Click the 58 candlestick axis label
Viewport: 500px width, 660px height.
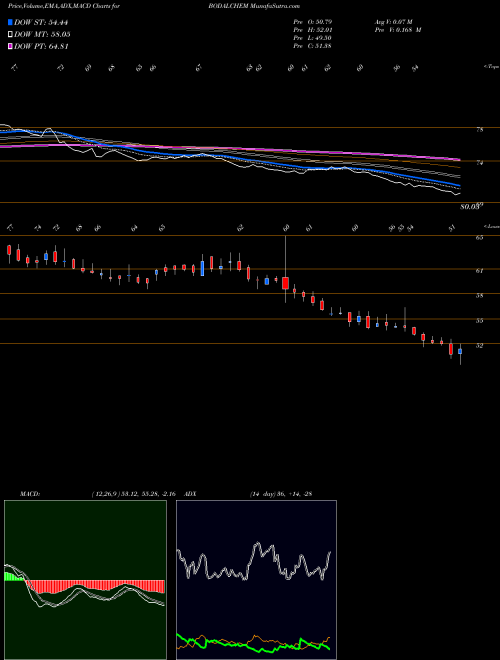[x=479, y=295]
